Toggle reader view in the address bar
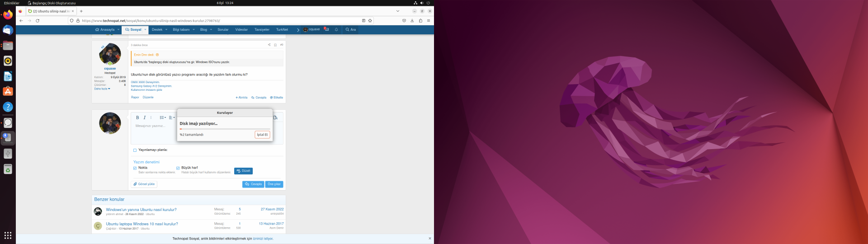The width and height of the screenshot is (868, 244). tap(363, 20)
